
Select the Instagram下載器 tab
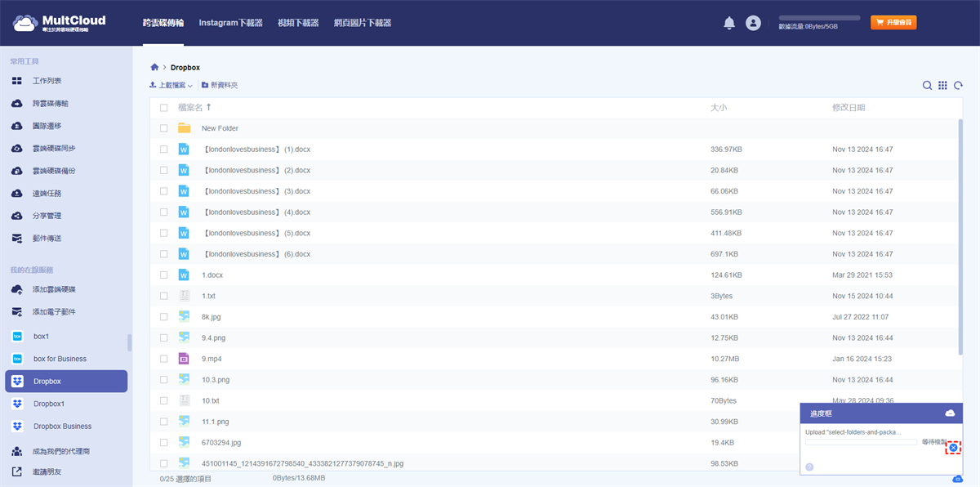231,23
